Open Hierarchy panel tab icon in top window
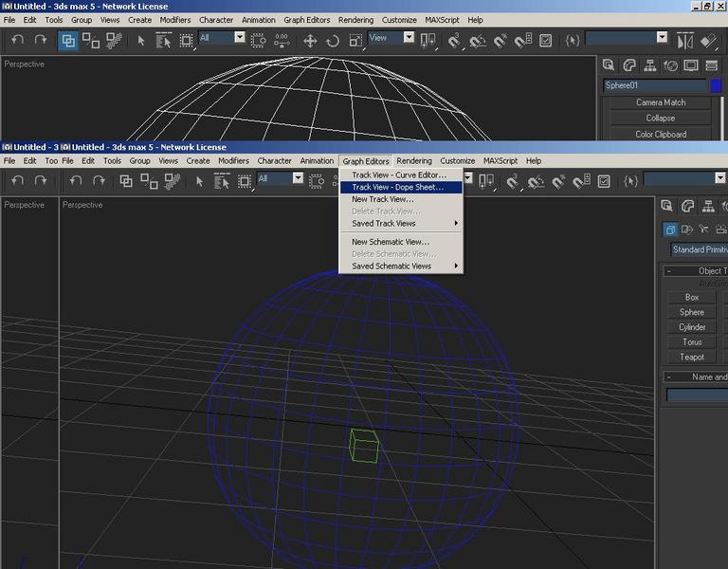Viewport: 728px width, 569px height. tap(650, 65)
